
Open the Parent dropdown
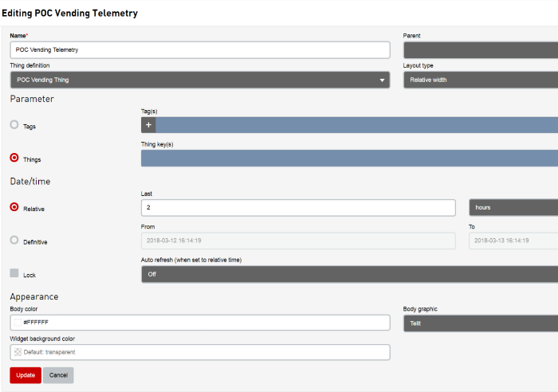pyautogui.click(x=481, y=50)
